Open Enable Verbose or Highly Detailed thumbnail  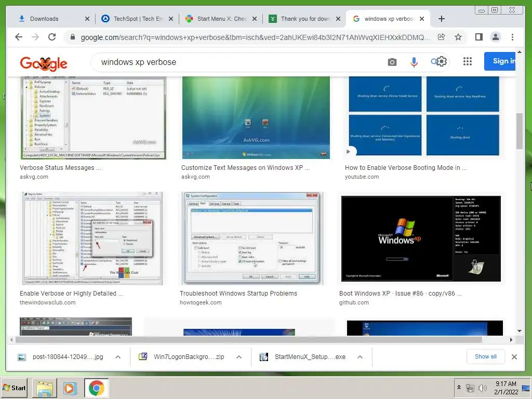[x=92, y=238]
